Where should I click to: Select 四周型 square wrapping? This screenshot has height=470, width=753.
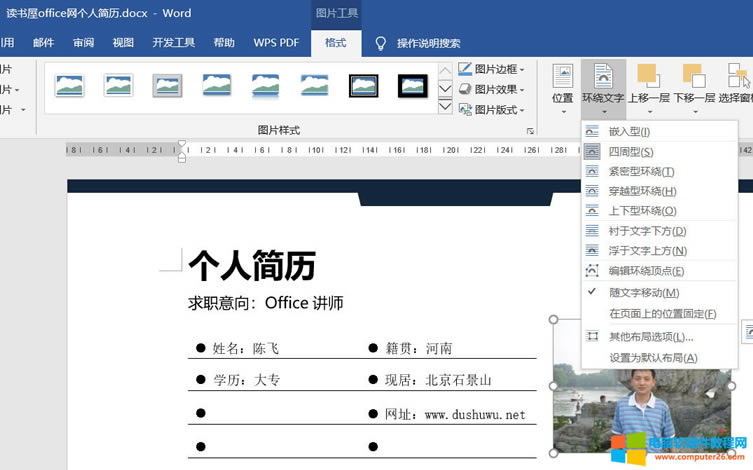coord(630,152)
